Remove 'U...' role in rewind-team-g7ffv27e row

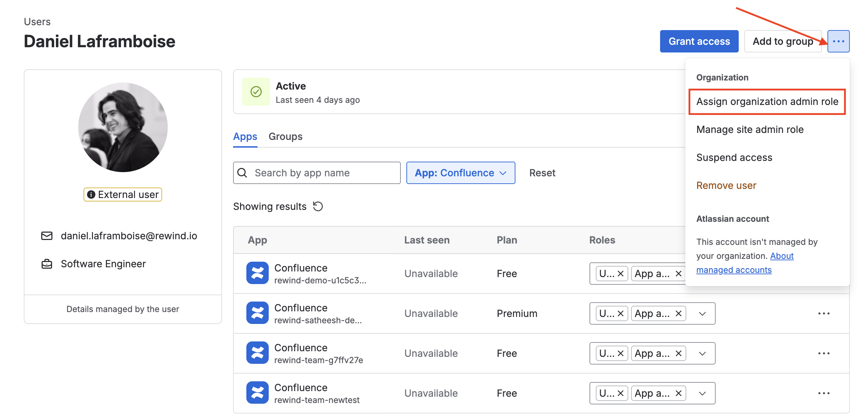click(621, 353)
